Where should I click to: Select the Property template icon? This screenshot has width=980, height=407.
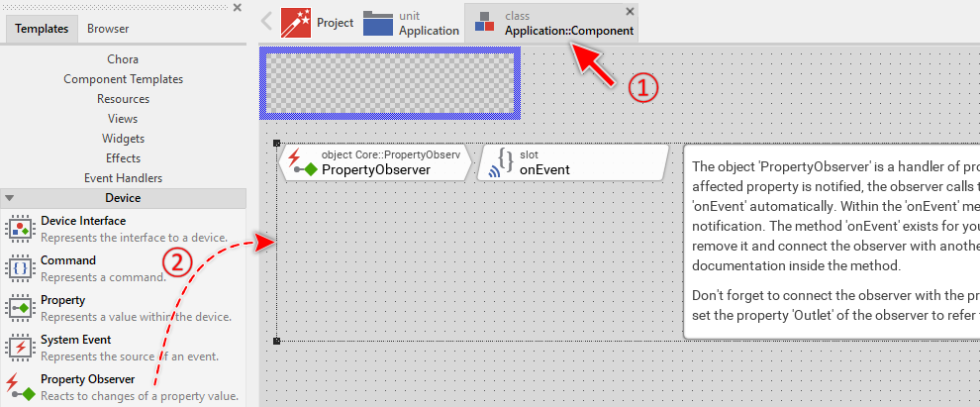20,308
